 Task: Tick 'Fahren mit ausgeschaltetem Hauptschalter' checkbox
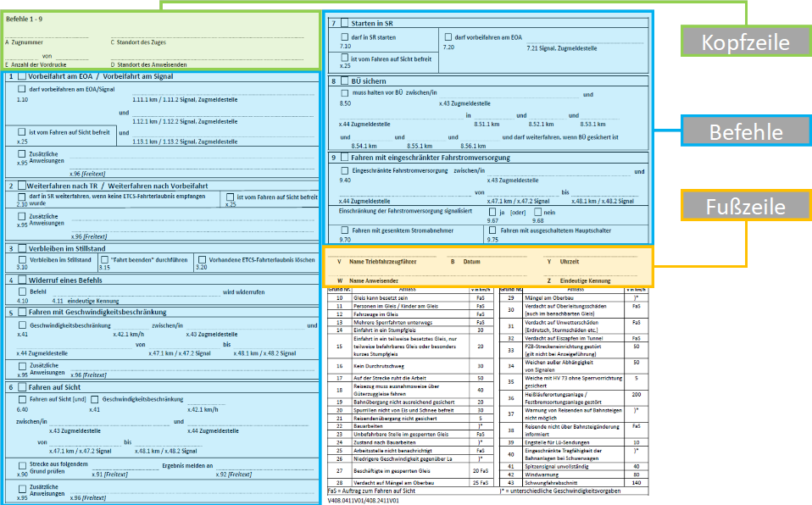pos(492,230)
